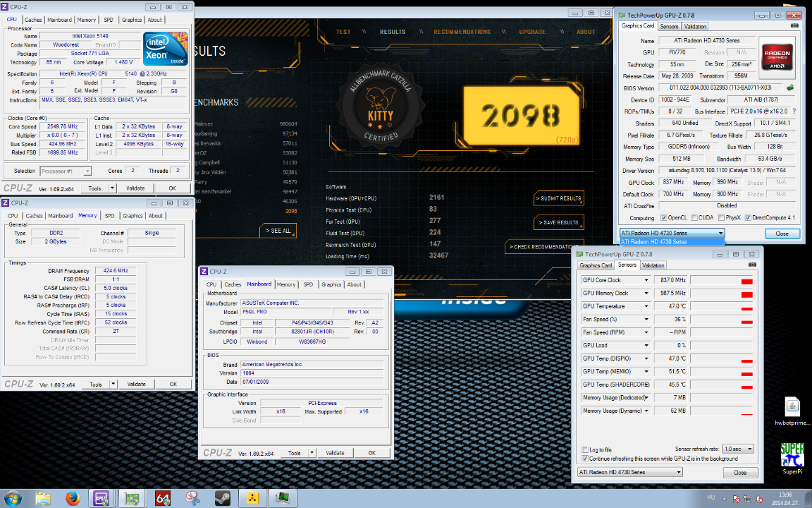Open the Sensor refresh rate dropdown
812x508 pixels.
(x=739, y=449)
